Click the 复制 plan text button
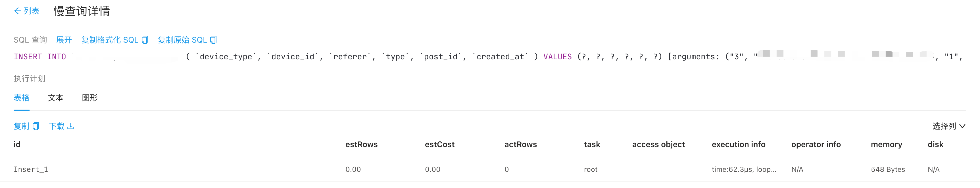 pyautogui.click(x=21, y=126)
